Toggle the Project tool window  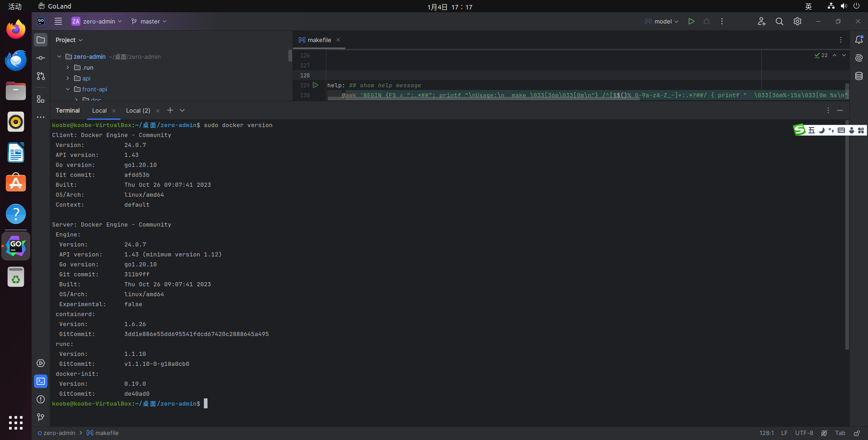[x=41, y=40]
